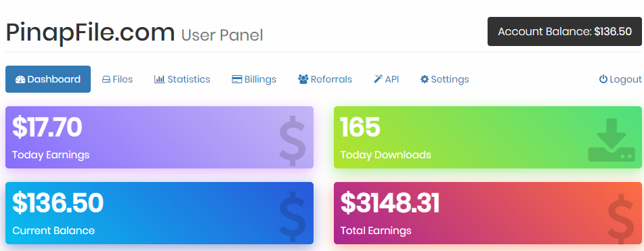The width and height of the screenshot is (644, 251).
Task: Click the Dashboard speedometer icon
Action: 20,80
